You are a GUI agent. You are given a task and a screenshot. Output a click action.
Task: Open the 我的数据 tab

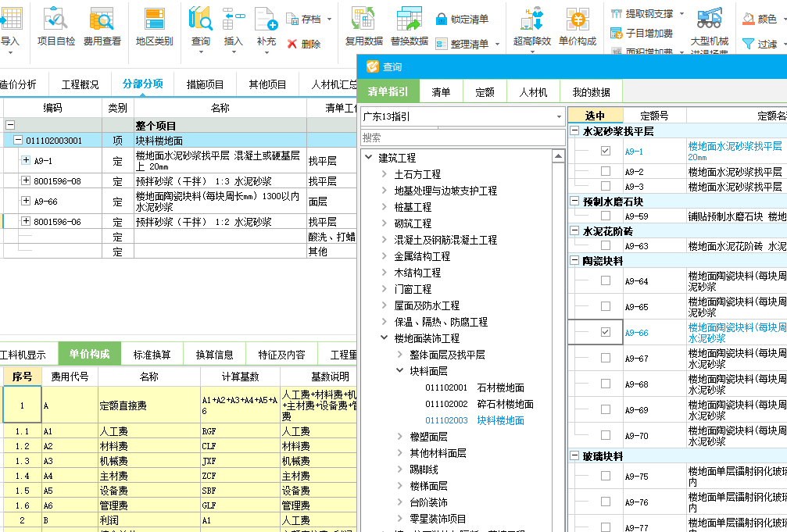[592, 92]
